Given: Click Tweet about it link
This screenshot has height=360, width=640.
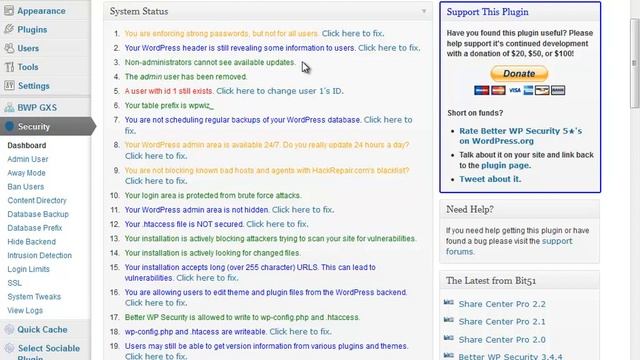Looking at the screenshot, I should point(490,179).
